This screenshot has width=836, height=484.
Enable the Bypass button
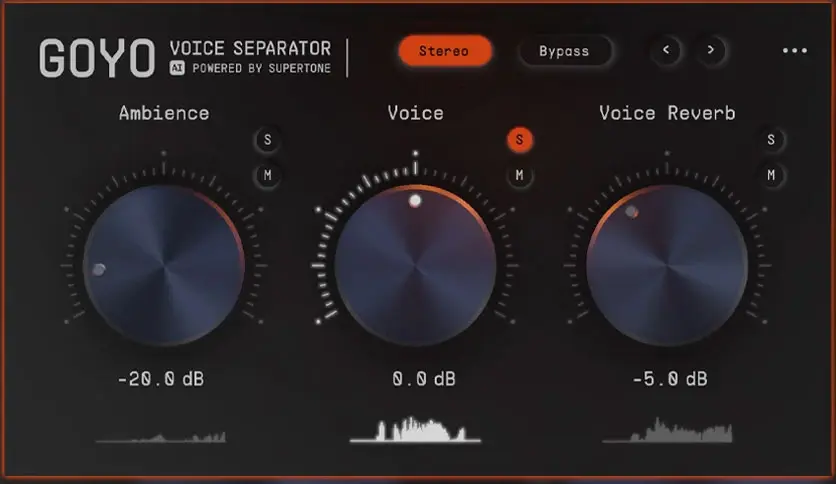(x=564, y=51)
